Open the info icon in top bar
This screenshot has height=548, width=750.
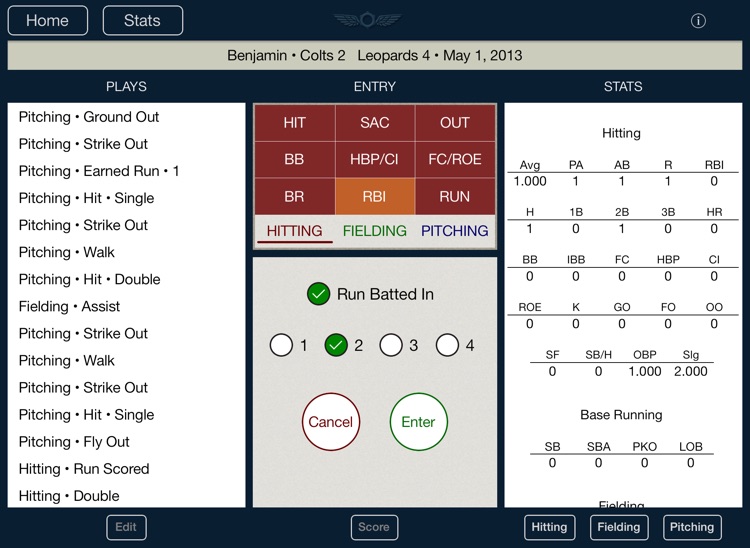coord(698,21)
